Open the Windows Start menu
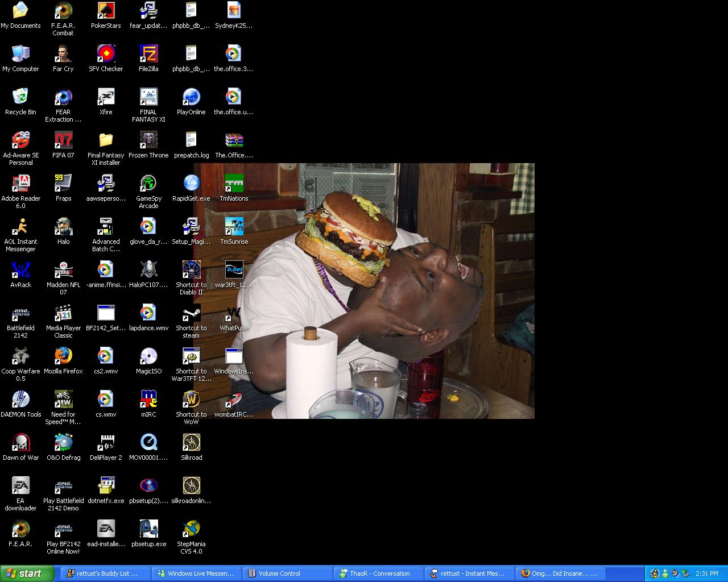 tap(24, 573)
